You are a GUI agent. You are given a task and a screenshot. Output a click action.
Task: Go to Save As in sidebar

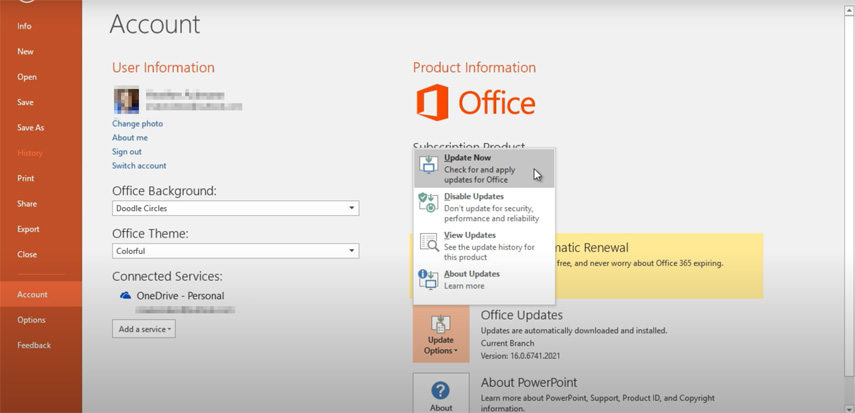[30, 128]
